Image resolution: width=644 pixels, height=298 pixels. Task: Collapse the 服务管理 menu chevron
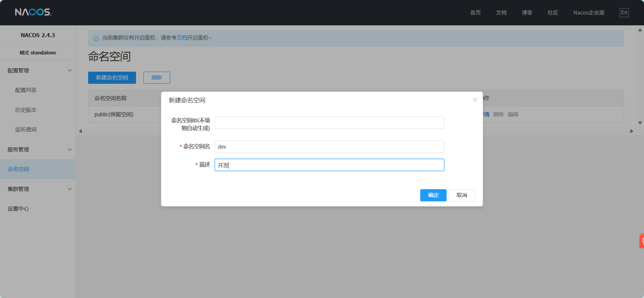70,150
